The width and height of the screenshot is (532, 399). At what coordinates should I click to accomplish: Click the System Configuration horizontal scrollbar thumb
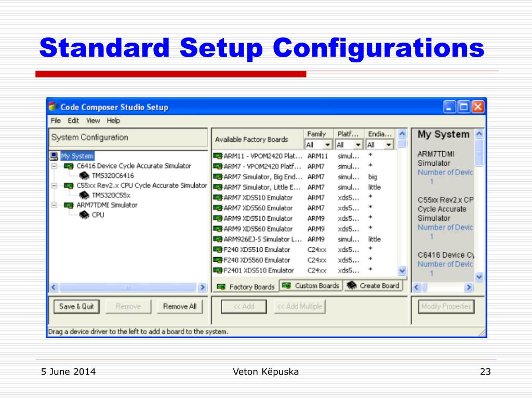(x=128, y=287)
